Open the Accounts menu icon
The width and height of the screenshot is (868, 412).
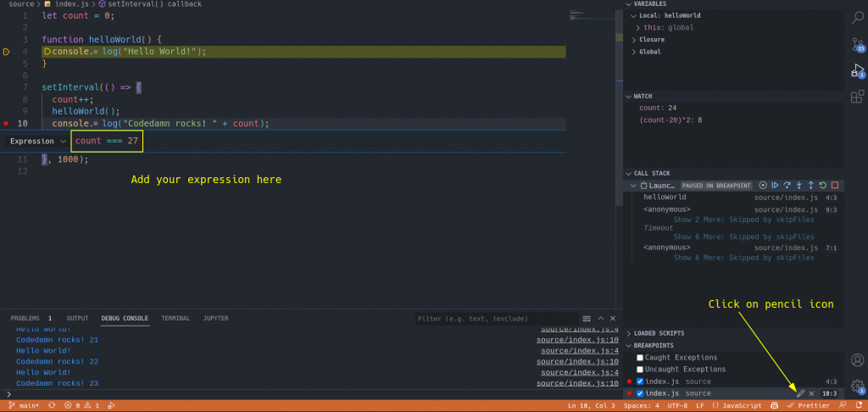tap(857, 361)
